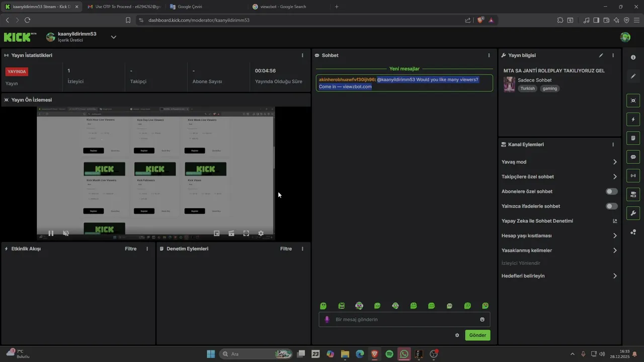Open a new browser tab
This screenshot has width=644, height=362.
pos(337,7)
